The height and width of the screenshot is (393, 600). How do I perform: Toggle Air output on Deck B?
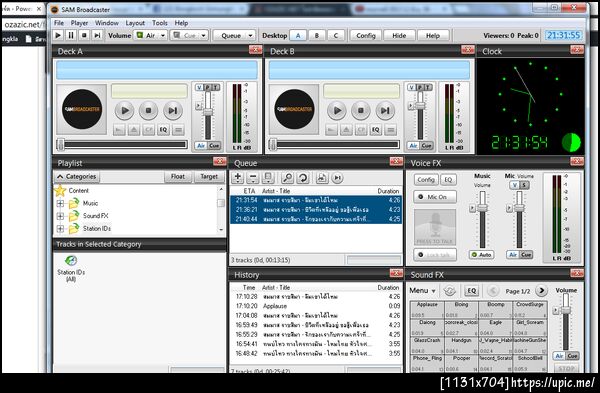pos(413,145)
